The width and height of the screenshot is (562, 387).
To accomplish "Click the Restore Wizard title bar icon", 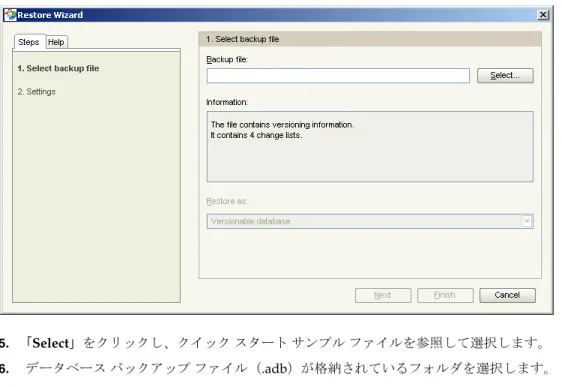I will (x=10, y=15).
